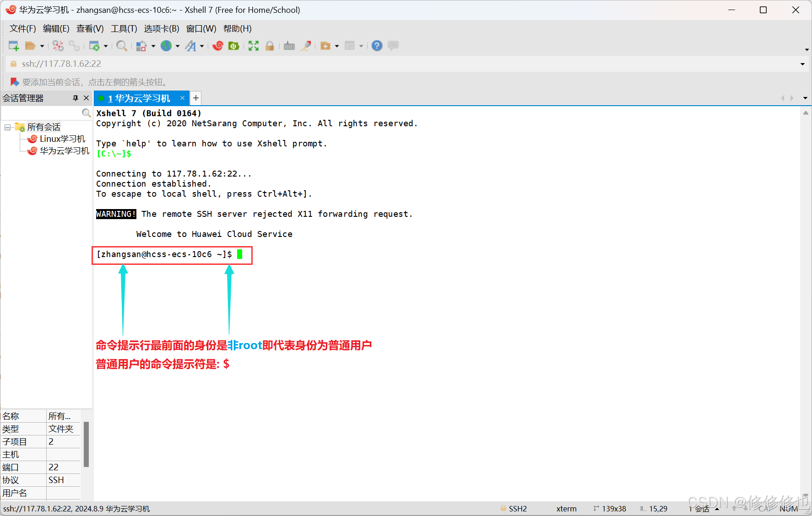
Task: Click the terminal scrollbar up arrow
Action: click(806, 113)
